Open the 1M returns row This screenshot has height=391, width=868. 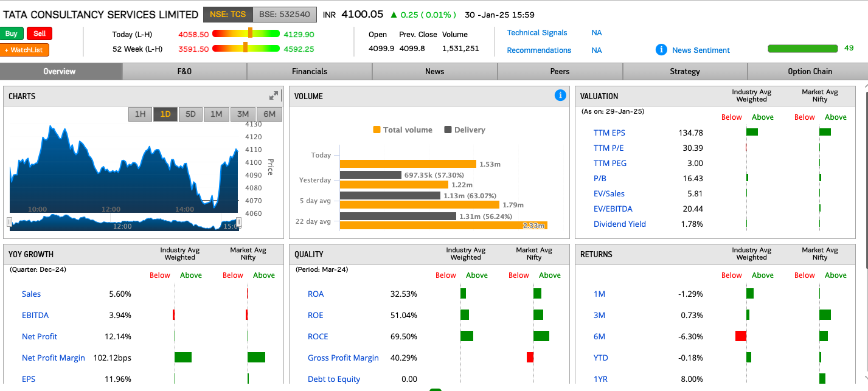(599, 294)
